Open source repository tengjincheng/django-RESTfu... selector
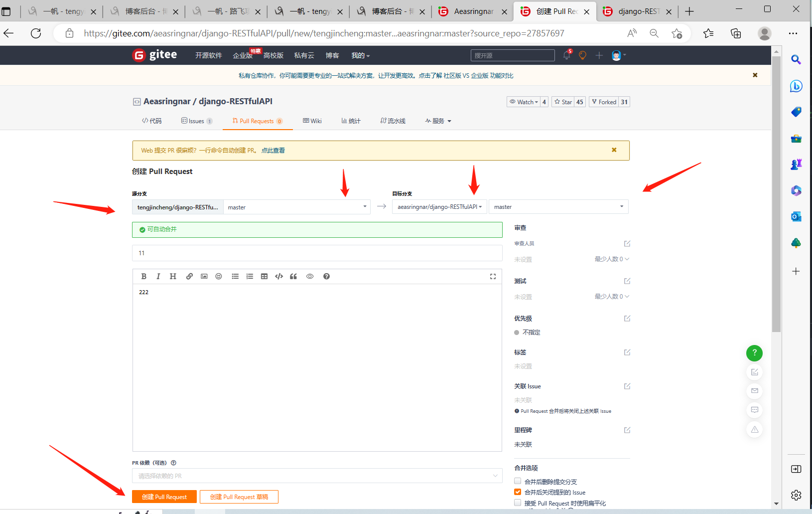The width and height of the screenshot is (812, 514). (178, 207)
